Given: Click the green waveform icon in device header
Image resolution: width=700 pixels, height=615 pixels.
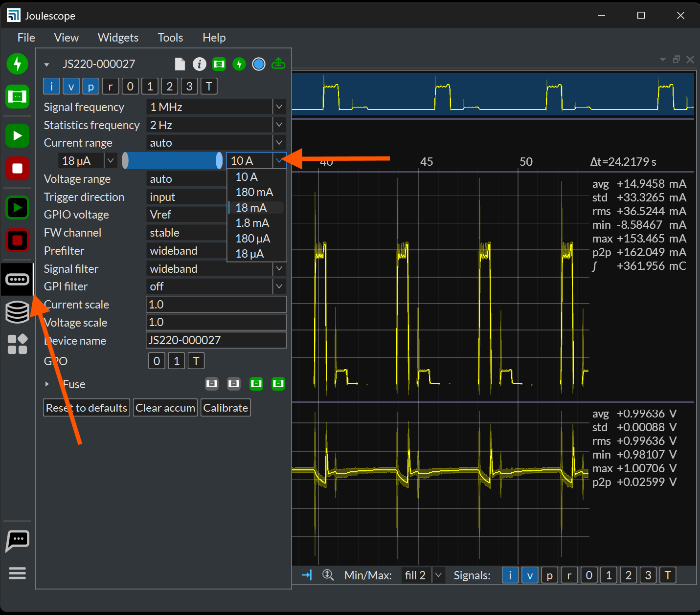Looking at the screenshot, I should click(x=219, y=64).
